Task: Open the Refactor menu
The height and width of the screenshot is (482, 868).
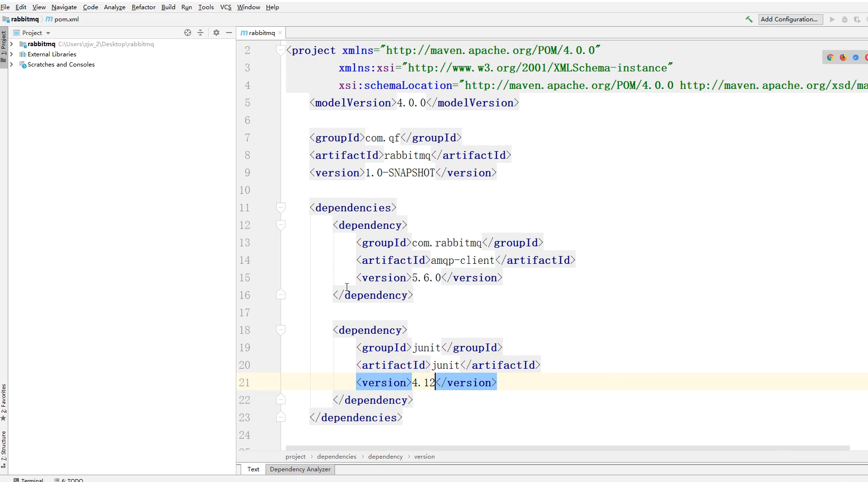Action: coord(143,7)
